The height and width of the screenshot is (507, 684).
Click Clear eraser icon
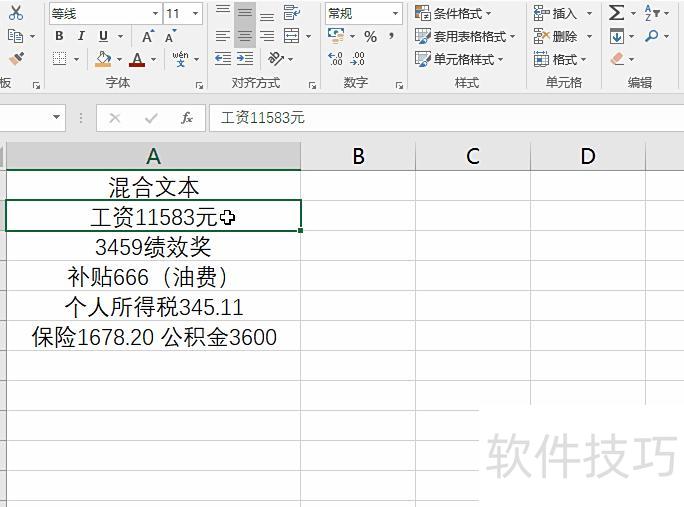[617, 58]
